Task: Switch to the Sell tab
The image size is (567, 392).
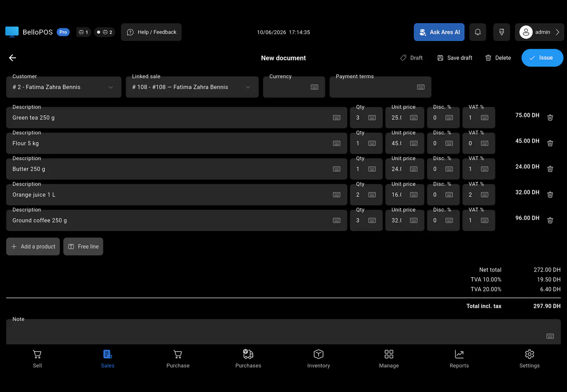Action: (x=37, y=359)
